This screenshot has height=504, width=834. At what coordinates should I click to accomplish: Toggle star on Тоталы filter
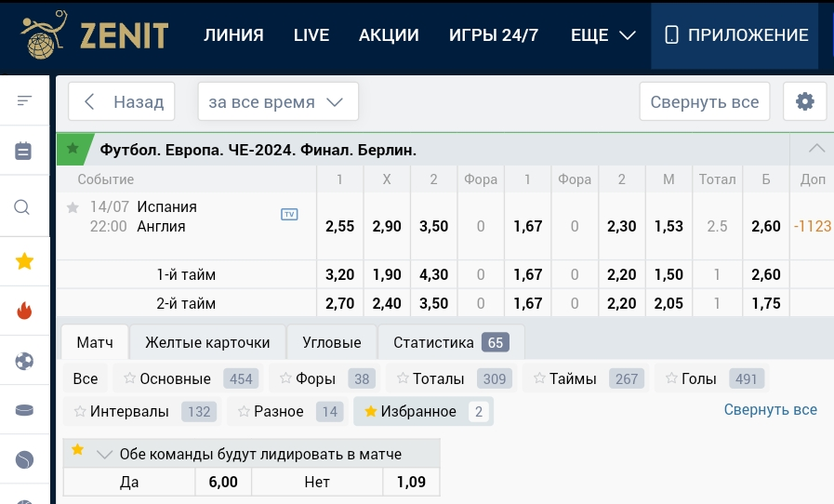coord(403,378)
